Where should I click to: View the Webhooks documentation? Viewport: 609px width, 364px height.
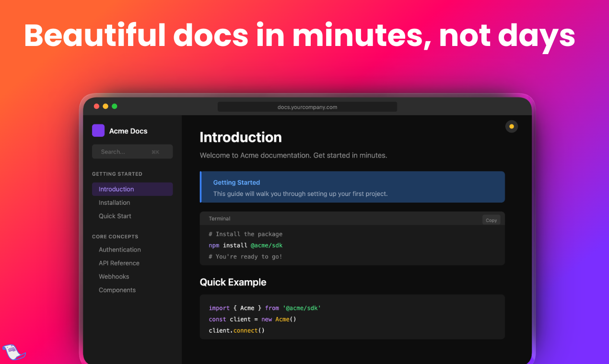click(114, 276)
